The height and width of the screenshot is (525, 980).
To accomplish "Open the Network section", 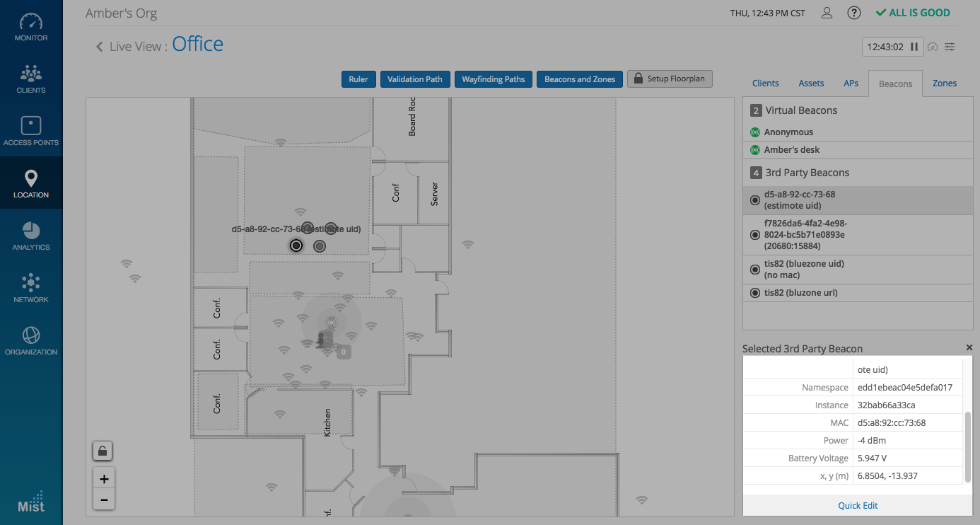I will [x=31, y=289].
